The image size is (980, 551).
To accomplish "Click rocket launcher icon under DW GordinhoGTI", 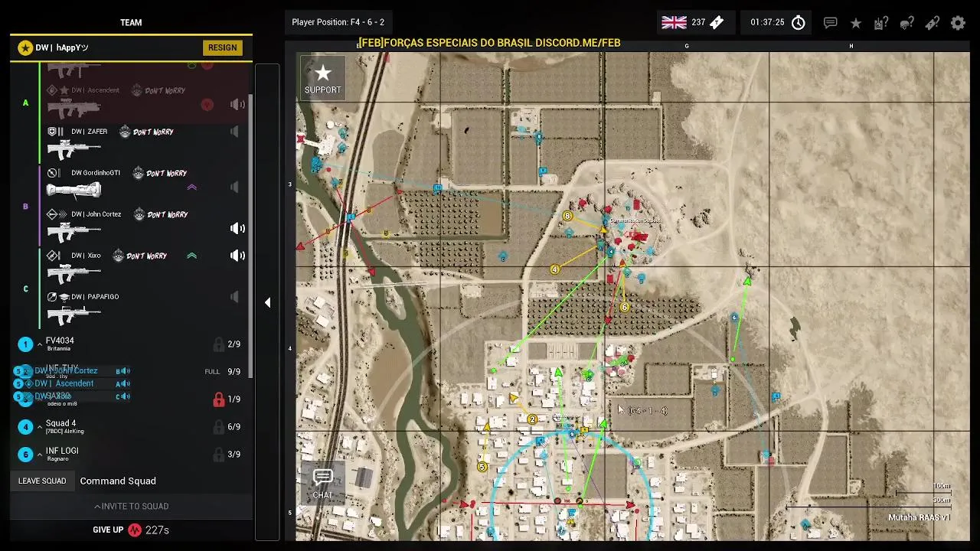I will tap(73, 190).
